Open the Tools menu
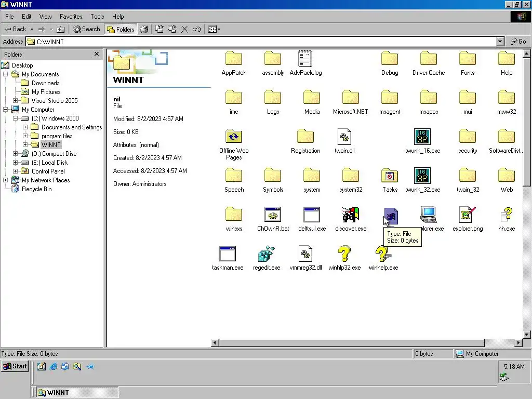The height and width of the screenshot is (399, 532). [97, 16]
